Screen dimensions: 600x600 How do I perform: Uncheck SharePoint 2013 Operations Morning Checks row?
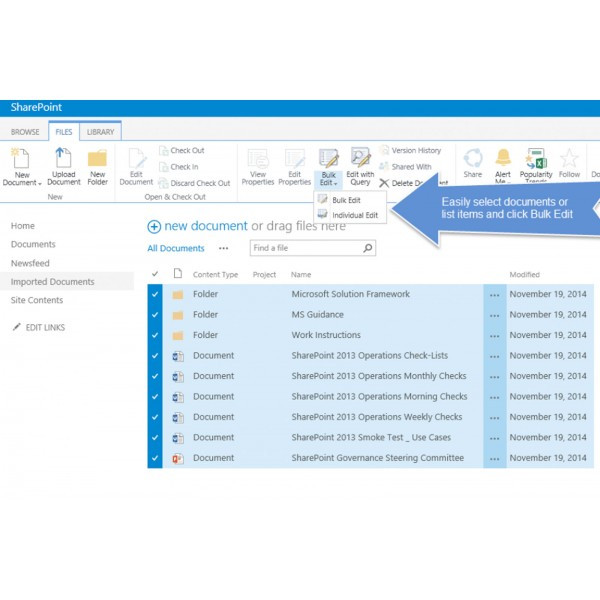coord(155,397)
